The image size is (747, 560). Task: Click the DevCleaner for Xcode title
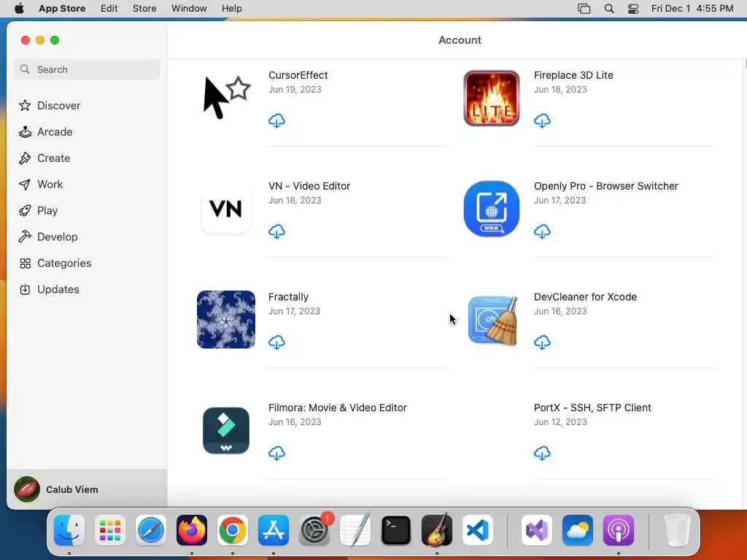[x=585, y=297]
